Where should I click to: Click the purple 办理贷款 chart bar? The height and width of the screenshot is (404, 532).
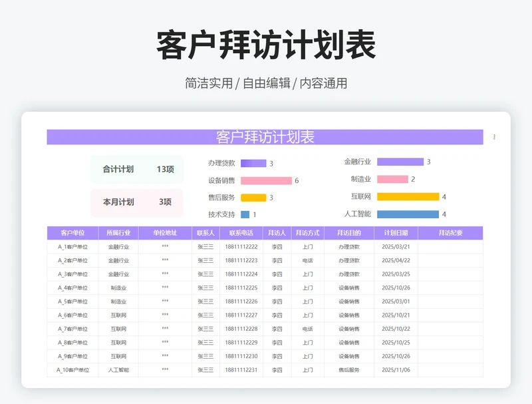[253, 163]
